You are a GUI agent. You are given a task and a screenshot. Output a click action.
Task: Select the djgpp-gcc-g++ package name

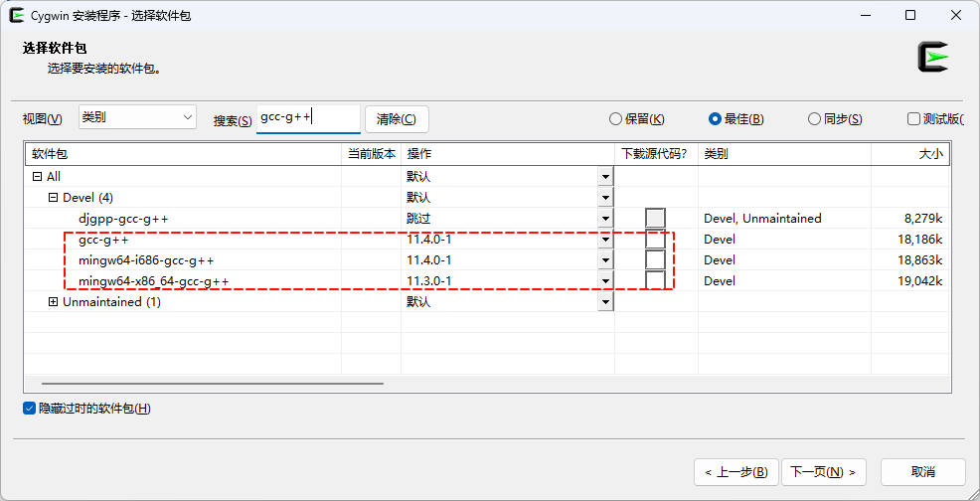[123, 219]
